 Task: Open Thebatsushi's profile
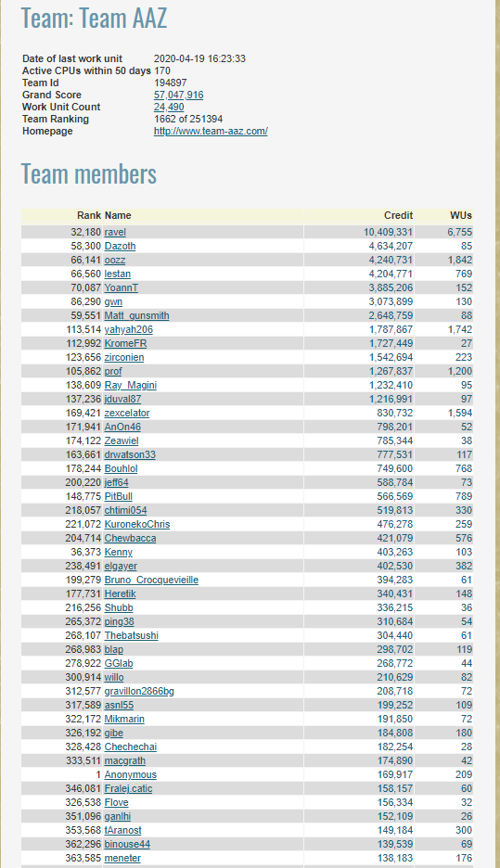pyautogui.click(x=131, y=635)
